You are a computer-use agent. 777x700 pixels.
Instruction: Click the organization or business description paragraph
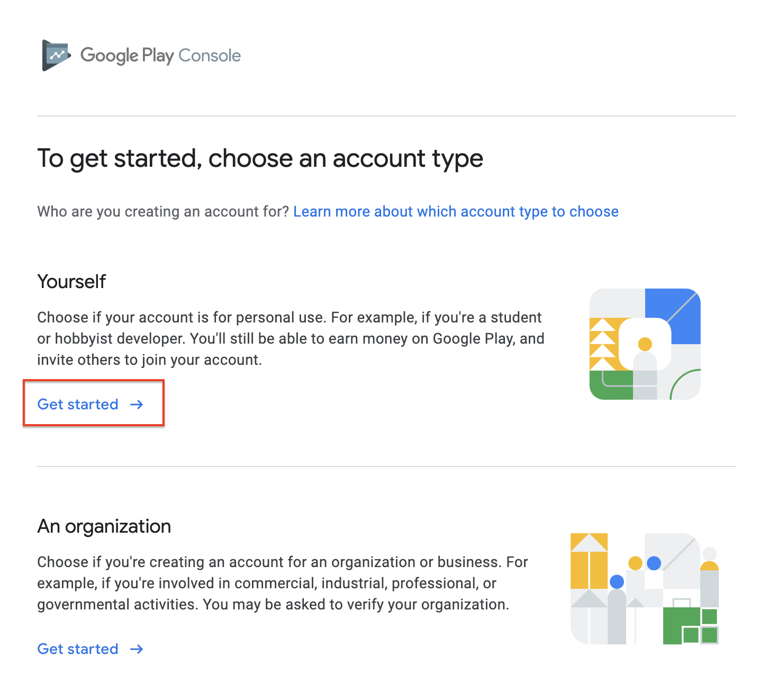pos(282,584)
